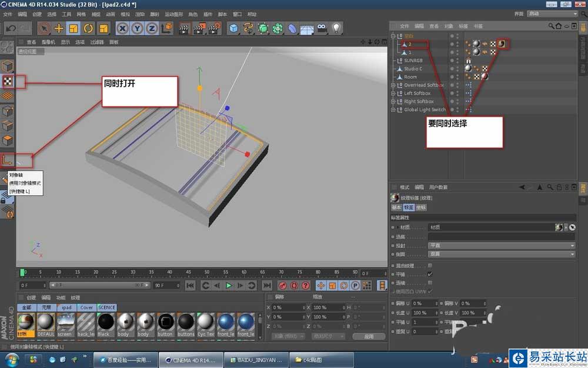588x368 pixels.
Task: Add a Cube primitive object
Action: tap(233, 28)
